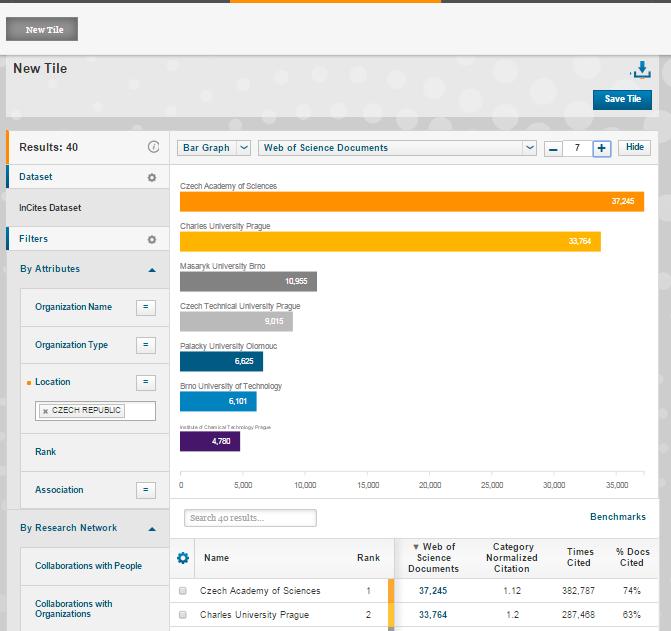Decrease bar count with minus button
Screen dimensions: 671x631
(x=553, y=149)
